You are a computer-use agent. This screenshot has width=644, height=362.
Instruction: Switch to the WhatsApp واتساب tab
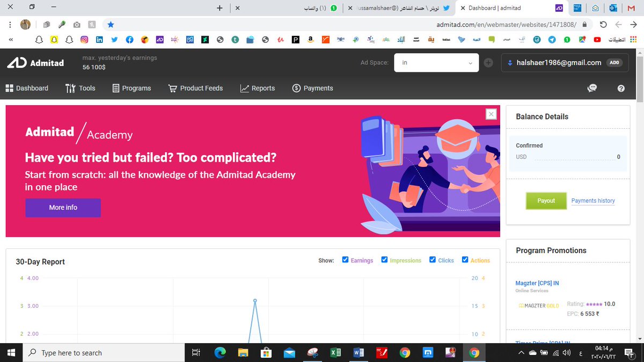287,8
